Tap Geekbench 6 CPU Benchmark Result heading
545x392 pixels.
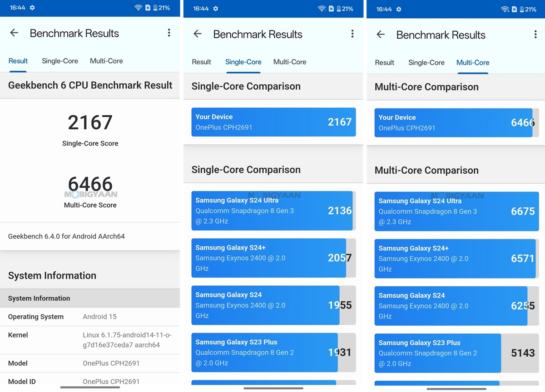point(90,85)
